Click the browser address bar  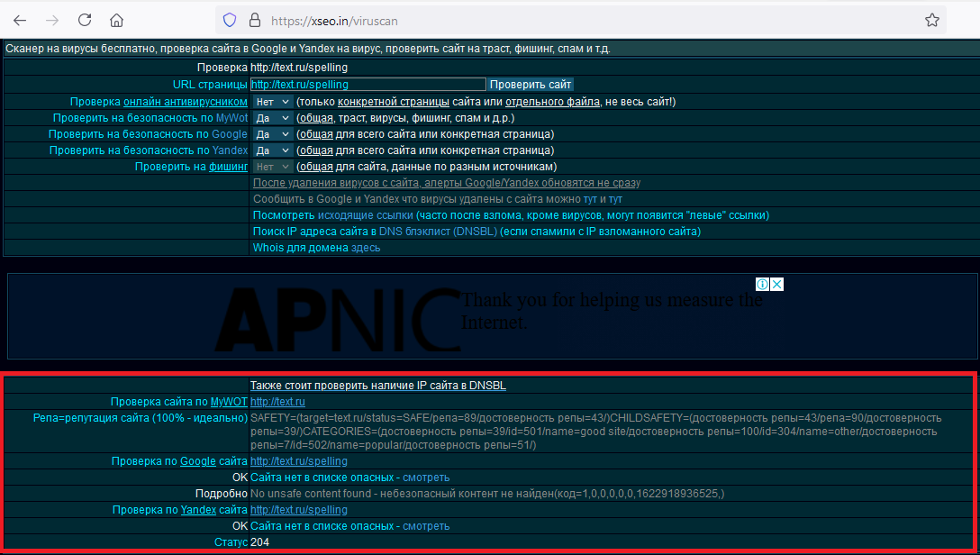pos(576,20)
